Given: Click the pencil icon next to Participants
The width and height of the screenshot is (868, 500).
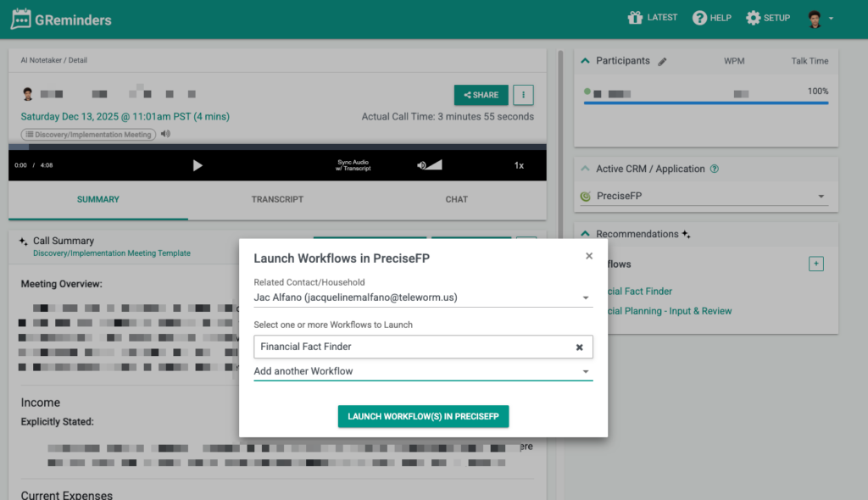Looking at the screenshot, I should 663,62.
